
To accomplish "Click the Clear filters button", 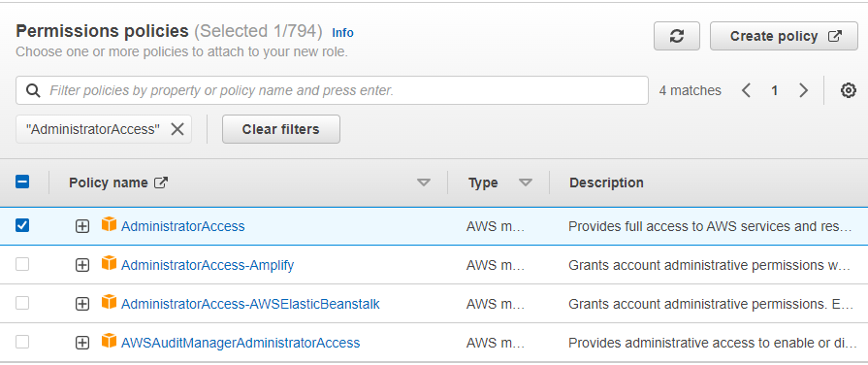I will (x=280, y=129).
